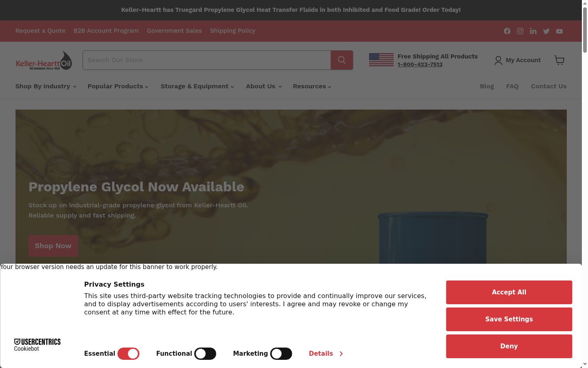Viewport: 588px width, 368px height.
Task: Click the Free Shipping All Products text
Action: coord(437,56)
